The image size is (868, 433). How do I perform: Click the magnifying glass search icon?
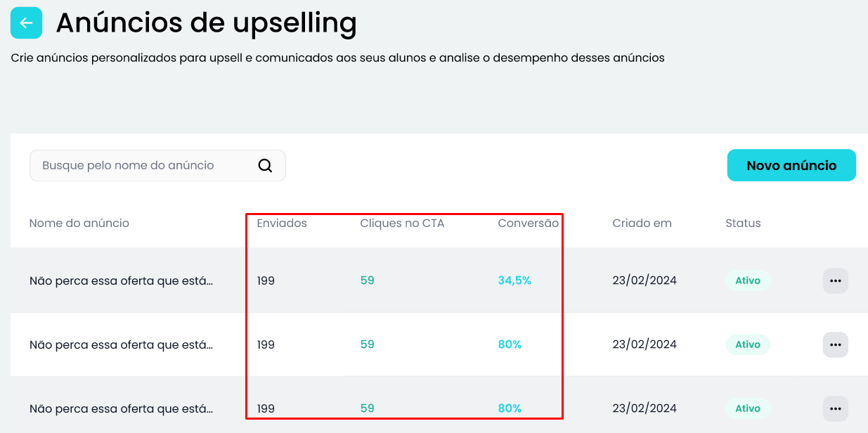(265, 166)
